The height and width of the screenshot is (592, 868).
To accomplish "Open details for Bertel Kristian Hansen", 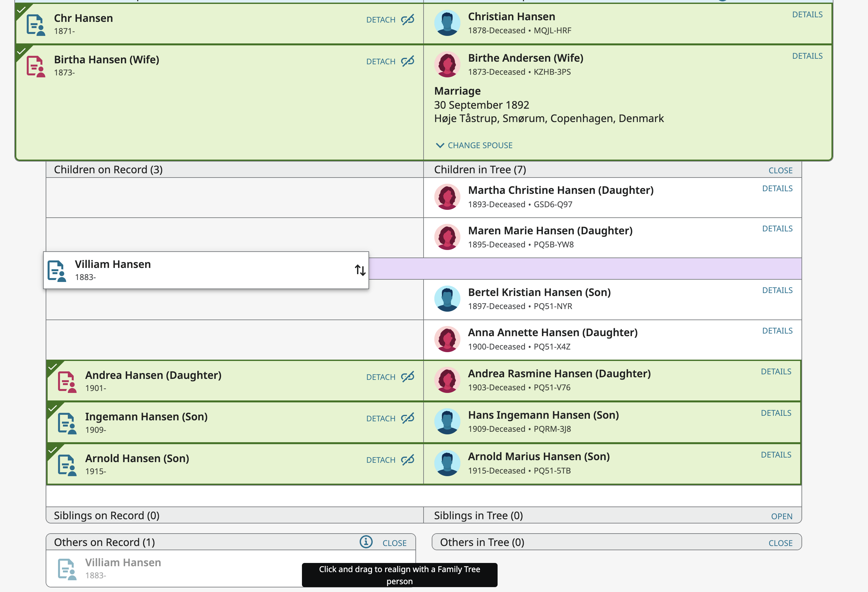I will [777, 290].
